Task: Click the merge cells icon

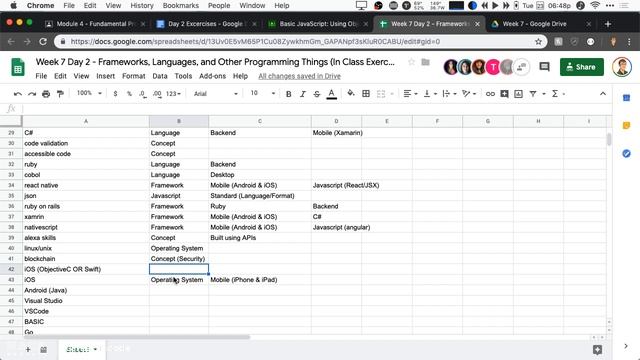Action: [381, 94]
